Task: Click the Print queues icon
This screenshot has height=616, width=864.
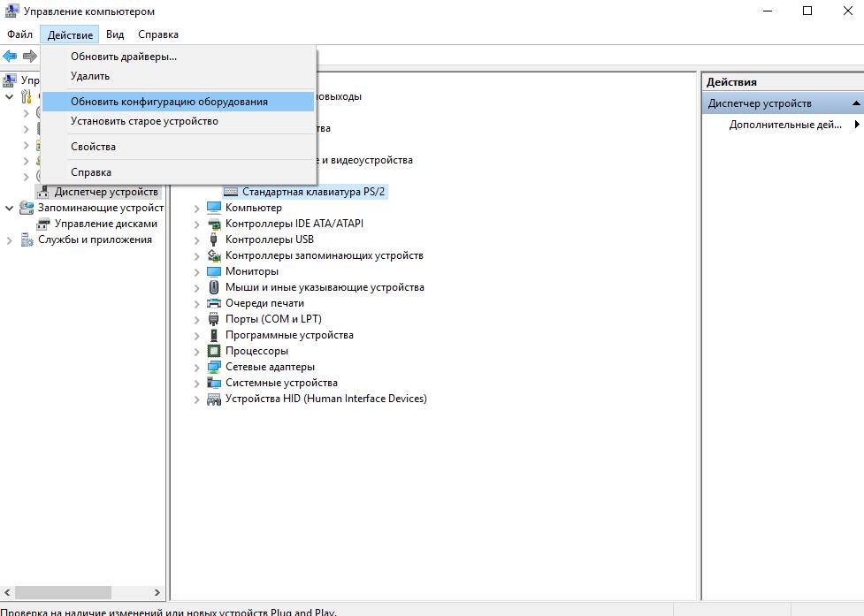Action: (214, 303)
